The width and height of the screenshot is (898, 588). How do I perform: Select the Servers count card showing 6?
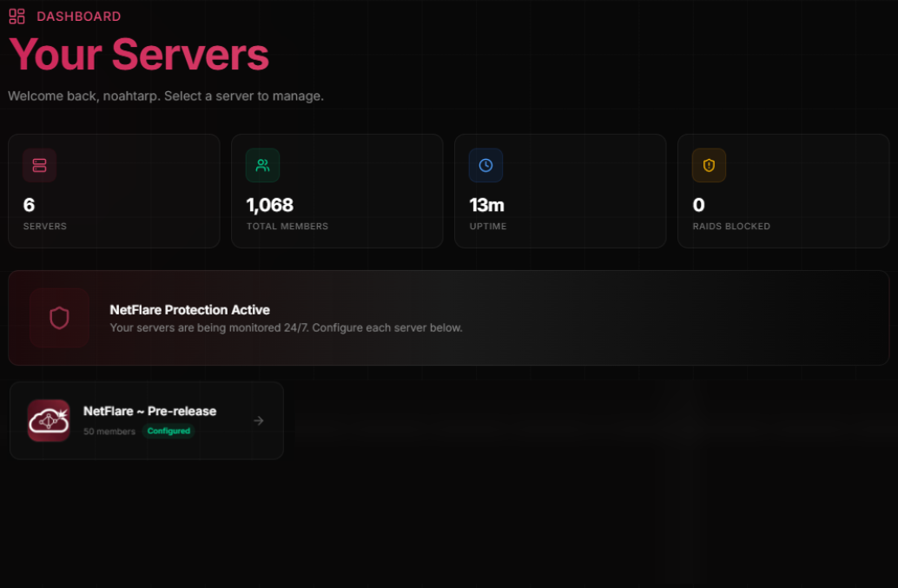(x=114, y=190)
